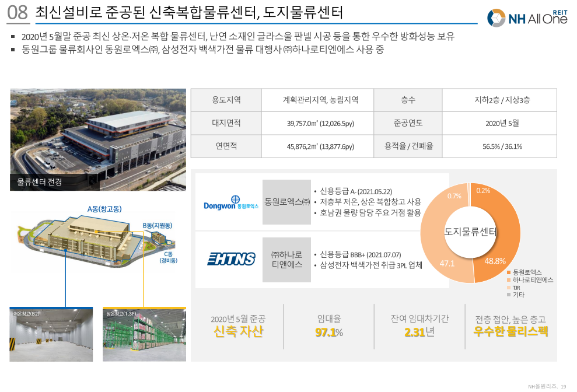Viewport: 577px width, 392px height.
Task: Click the 2.31년 remaining lease figure
Action: pos(419,332)
